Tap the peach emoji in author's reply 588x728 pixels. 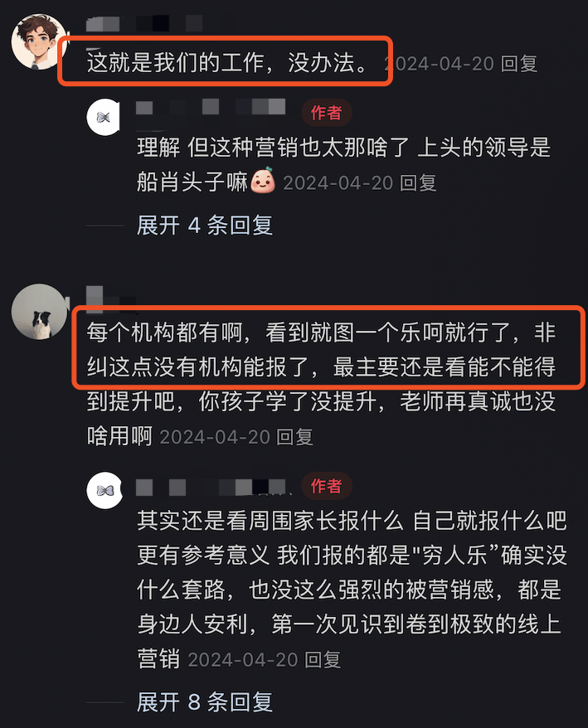pyautogui.click(x=263, y=180)
